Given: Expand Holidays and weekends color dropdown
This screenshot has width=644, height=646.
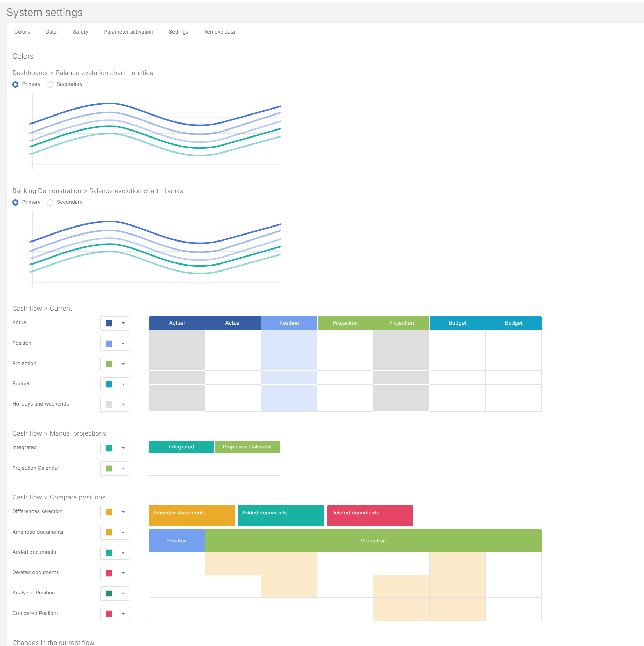Looking at the screenshot, I should click(x=123, y=404).
